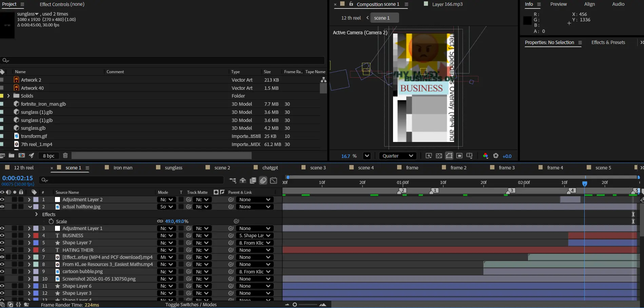Click the 8 bpc color depth button
Screen dimensions: 644x308
[x=48, y=156]
